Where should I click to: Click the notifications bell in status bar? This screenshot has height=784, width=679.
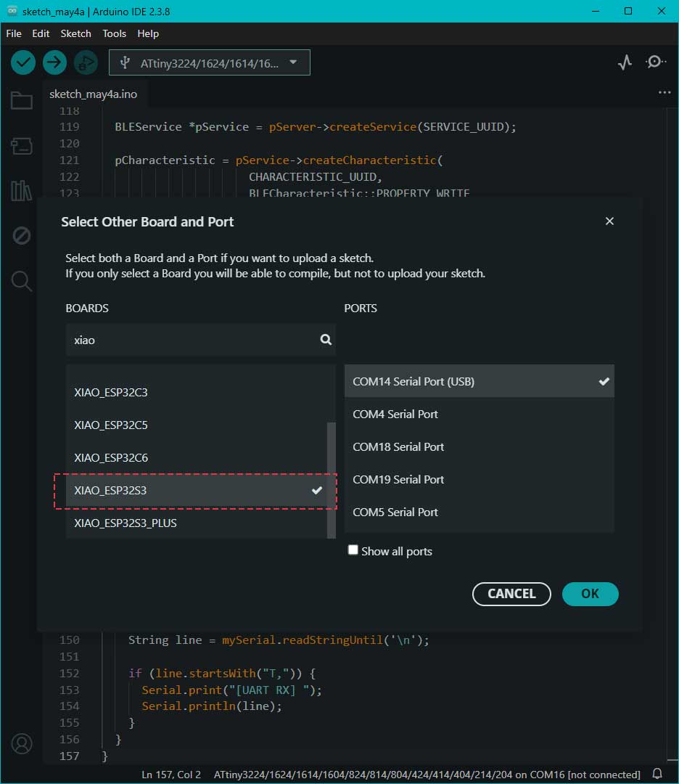657,774
